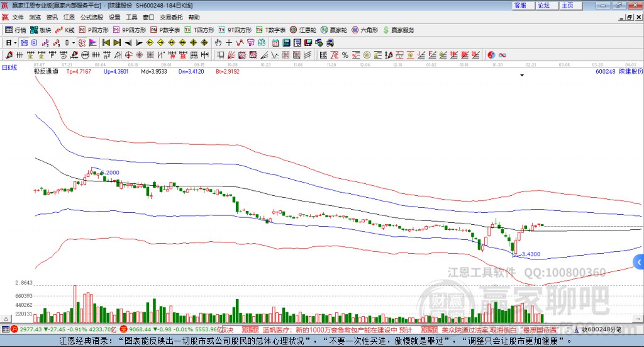644x347 pixels.
Task: Click the 论坛 forum button
Action: click(547, 5)
